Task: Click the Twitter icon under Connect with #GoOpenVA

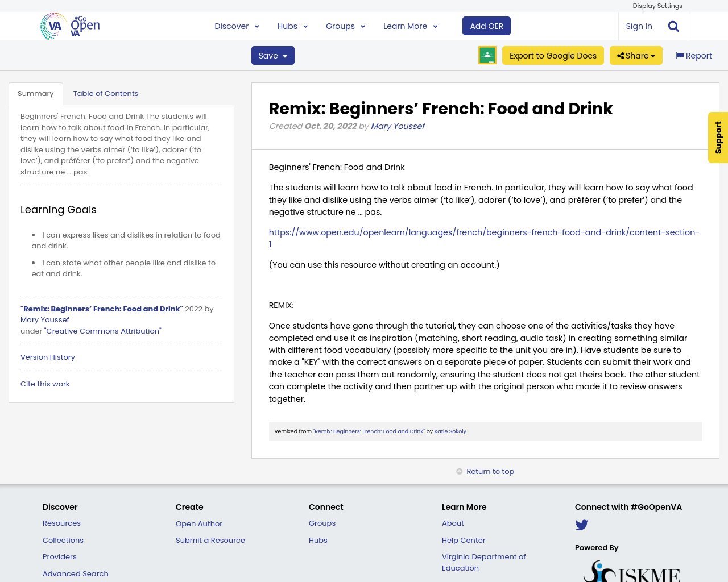Action: tap(581, 525)
